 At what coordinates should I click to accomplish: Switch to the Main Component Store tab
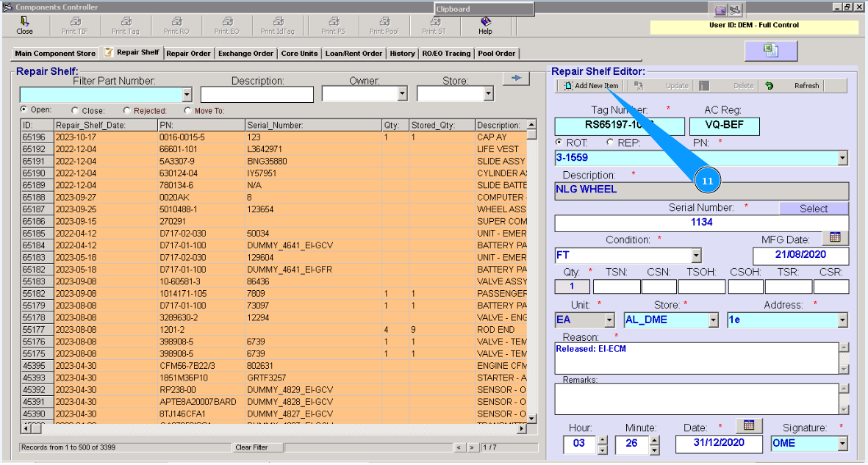(55, 54)
